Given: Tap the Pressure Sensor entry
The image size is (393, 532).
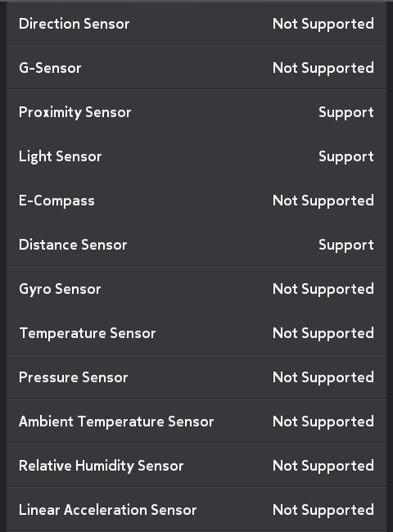Looking at the screenshot, I should [x=196, y=377].
